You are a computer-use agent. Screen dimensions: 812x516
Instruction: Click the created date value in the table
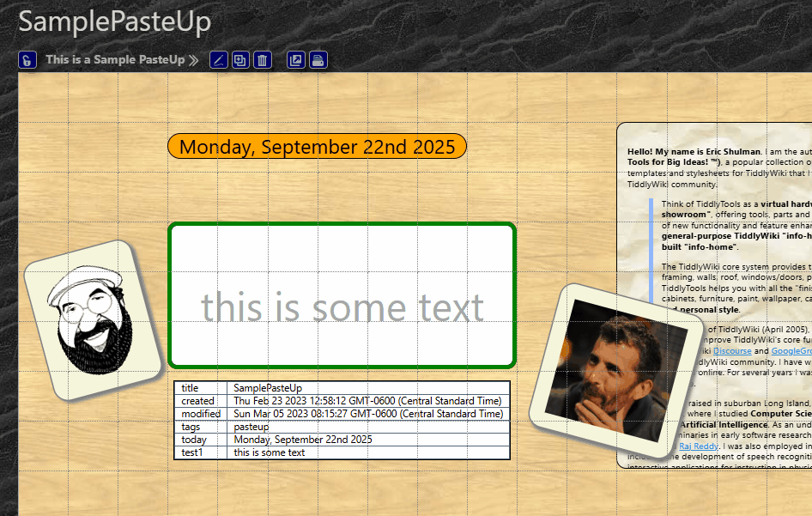[x=367, y=401]
